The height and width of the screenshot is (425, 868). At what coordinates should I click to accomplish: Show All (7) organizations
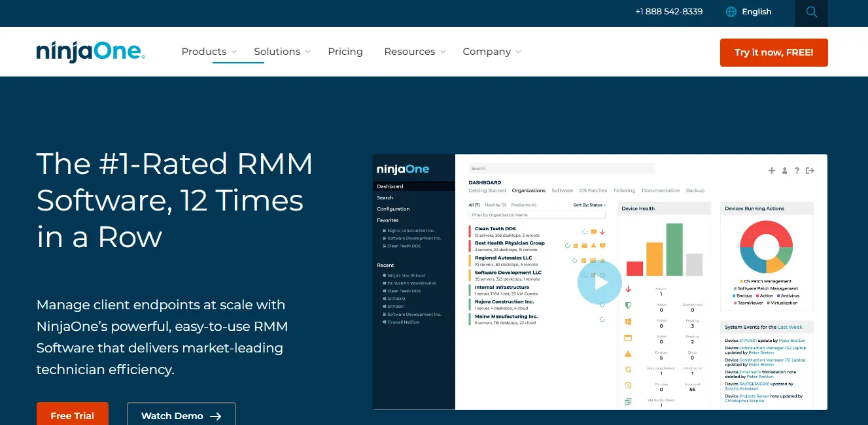coord(474,205)
